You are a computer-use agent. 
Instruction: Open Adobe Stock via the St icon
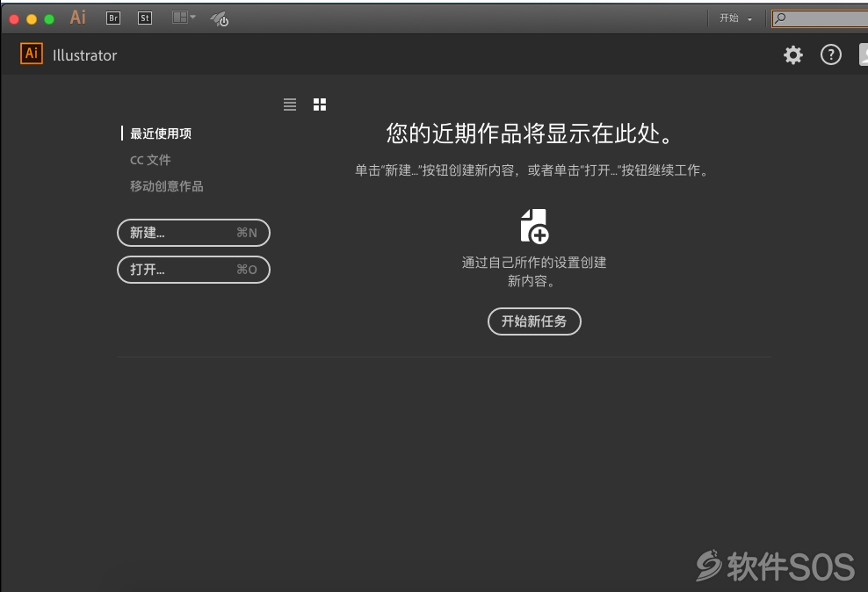pyautogui.click(x=144, y=18)
